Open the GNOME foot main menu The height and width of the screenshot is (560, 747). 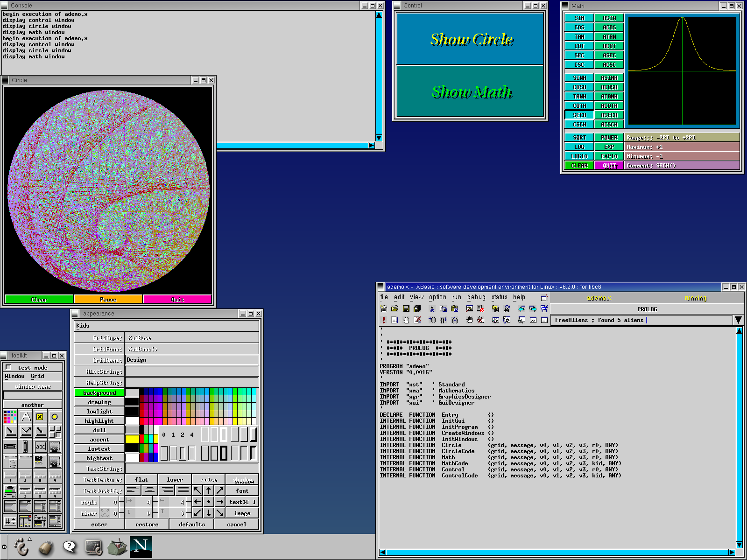point(21,546)
